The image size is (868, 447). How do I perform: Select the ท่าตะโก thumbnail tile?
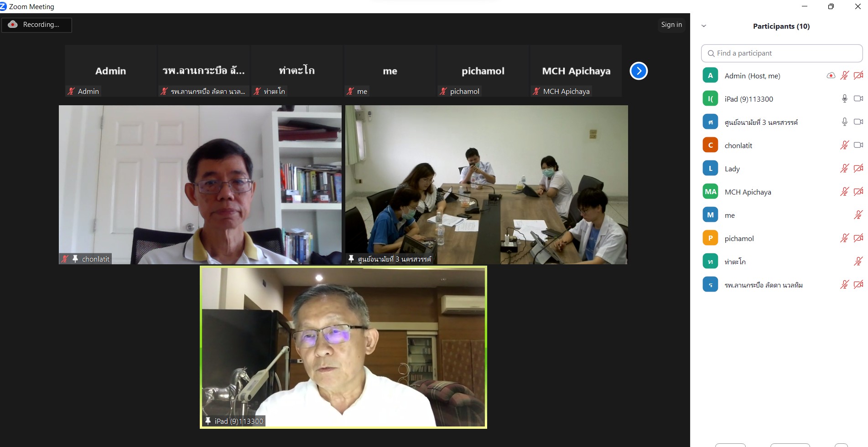[x=297, y=71]
